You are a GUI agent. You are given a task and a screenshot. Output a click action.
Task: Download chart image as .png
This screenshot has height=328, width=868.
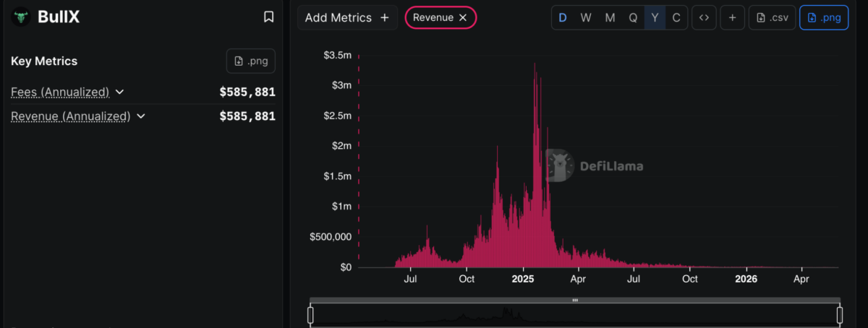pyautogui.click(x=824, y=18)
